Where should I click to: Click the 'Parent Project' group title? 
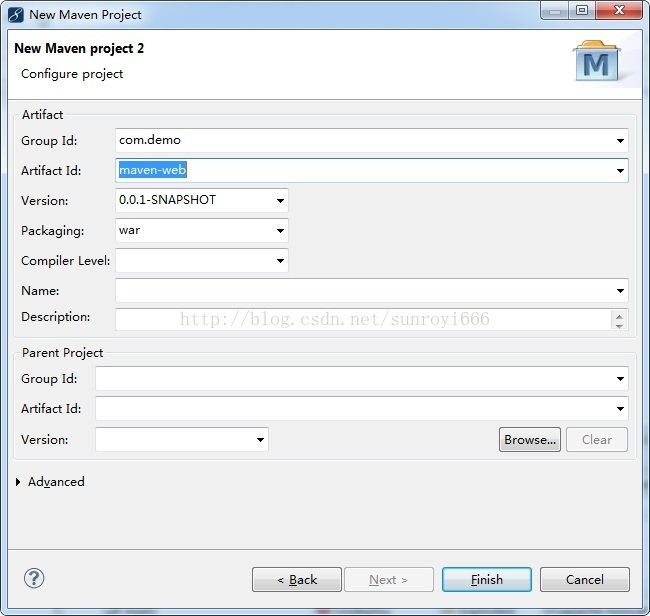[x=62, y=353]
